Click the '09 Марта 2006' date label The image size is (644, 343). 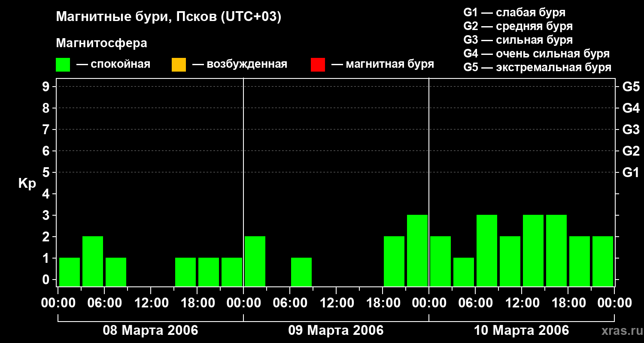click(336, 331)
